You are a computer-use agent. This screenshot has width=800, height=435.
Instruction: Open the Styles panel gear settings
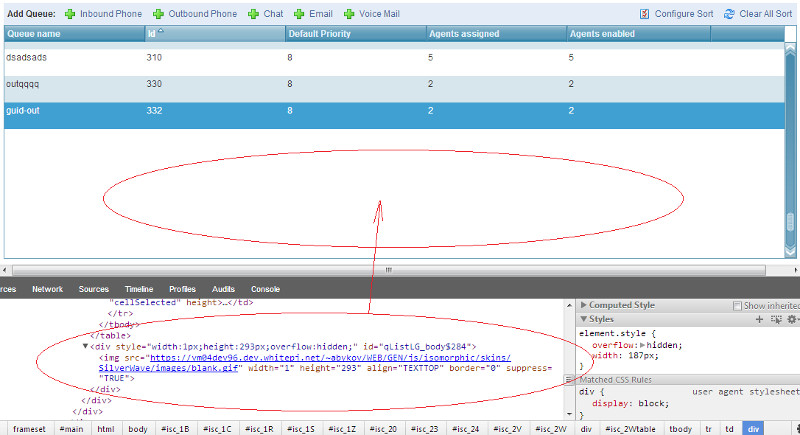click(790, 319)
